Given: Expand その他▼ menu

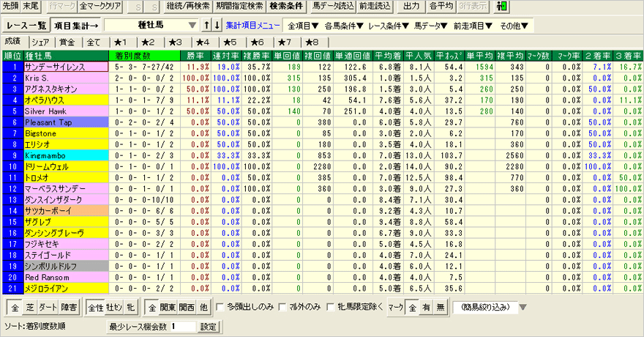Looking at the screenshot, I should 514,26.
